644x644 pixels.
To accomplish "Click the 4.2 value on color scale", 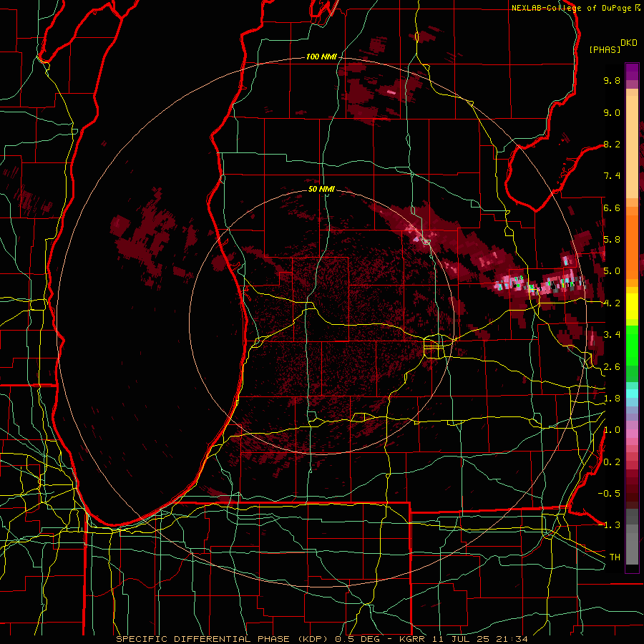I will pyautogui.click(x=612, y=303).
